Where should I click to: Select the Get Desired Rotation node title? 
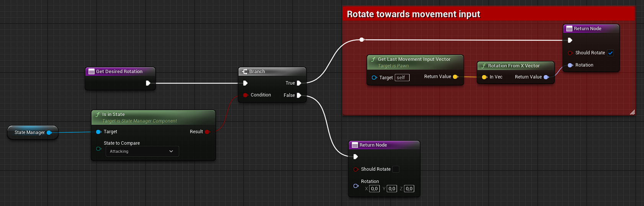pos(119,72)
